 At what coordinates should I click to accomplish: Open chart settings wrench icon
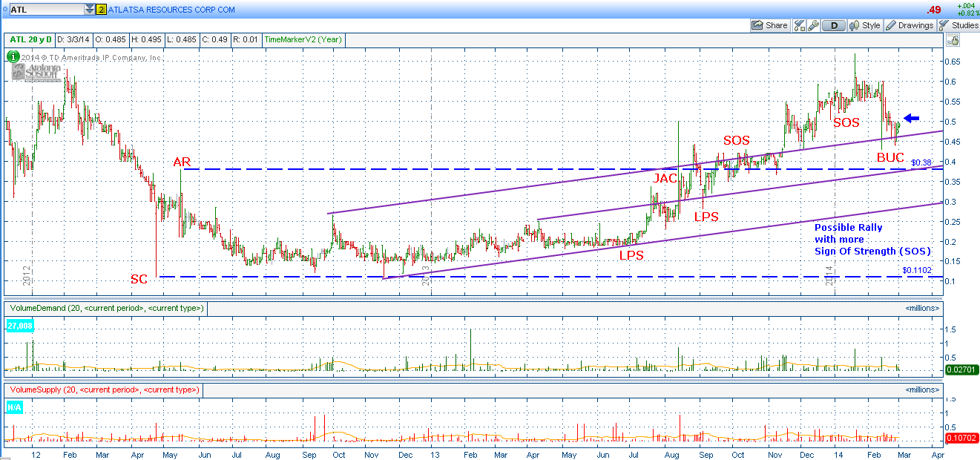815,25
